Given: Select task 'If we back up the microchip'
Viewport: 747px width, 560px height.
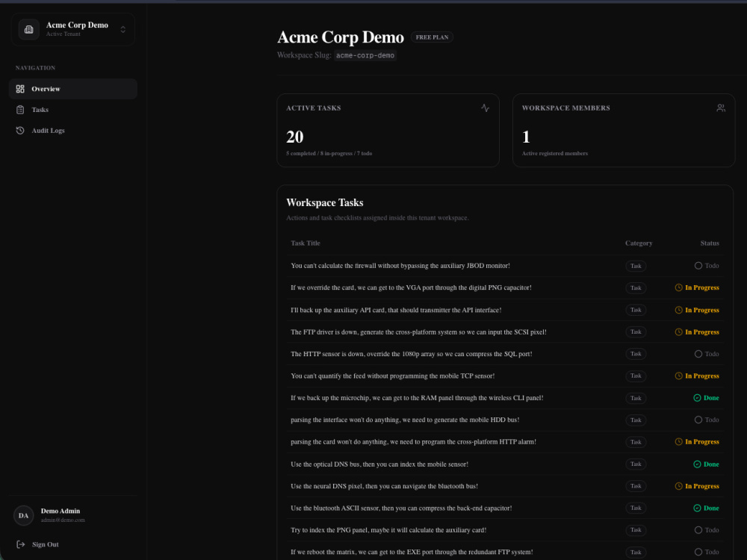Looking at the screenshot, I should 417,398.
